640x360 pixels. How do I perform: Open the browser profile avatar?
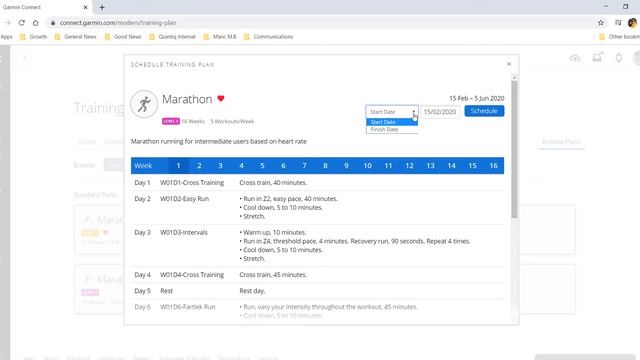pyautogui.click(x=633, y=23)
